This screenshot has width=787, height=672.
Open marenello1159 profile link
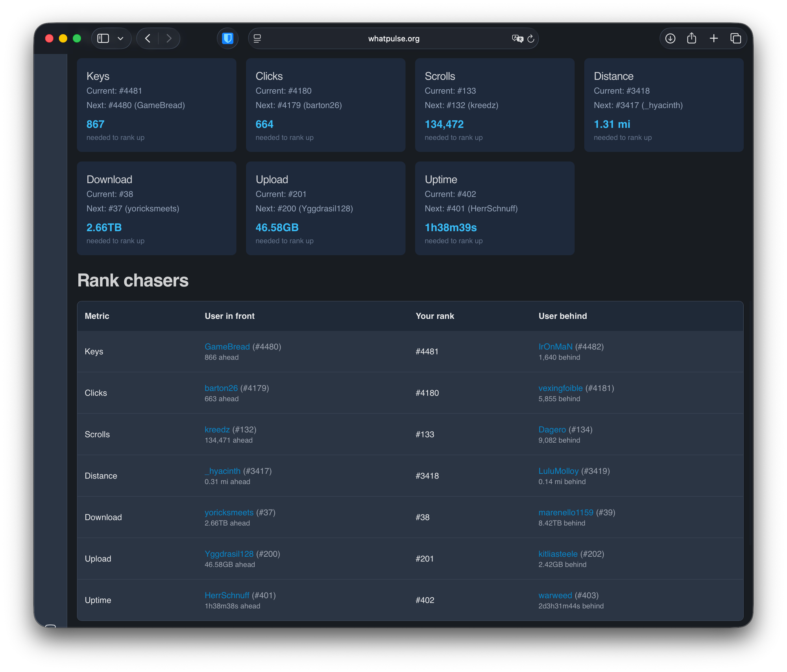pos(565,512)
